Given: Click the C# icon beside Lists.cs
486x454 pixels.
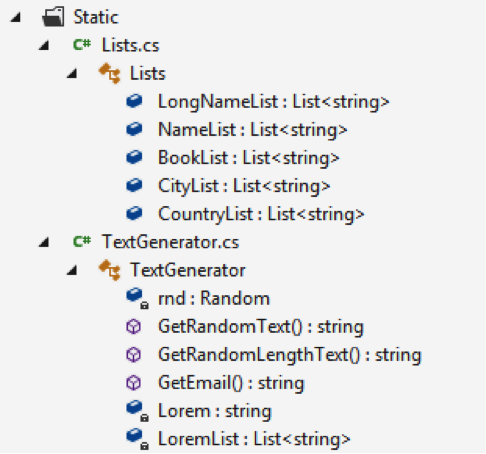Looking at the screenshot, I should [82, 44].
